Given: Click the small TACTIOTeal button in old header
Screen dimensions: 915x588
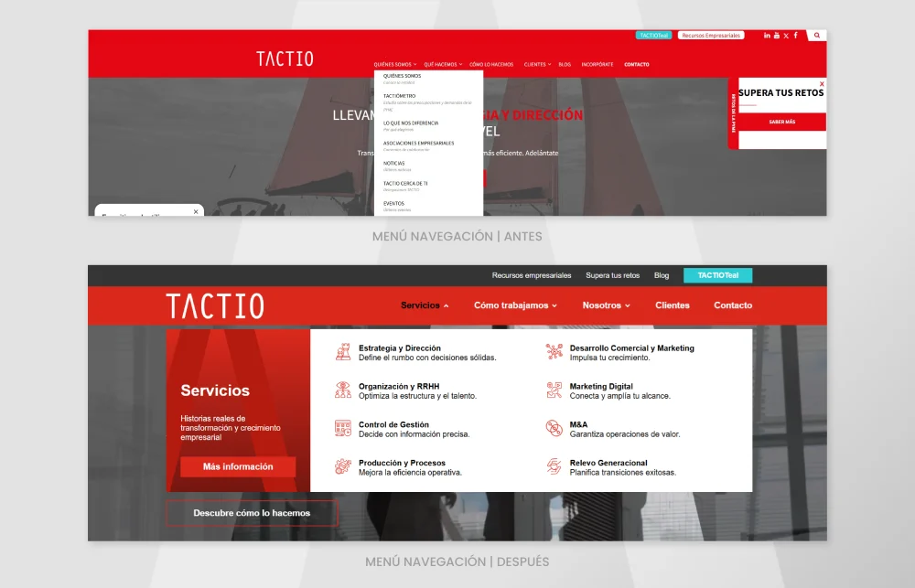Looking at the screenshot, I should pyautogui.click(x=653, y=36).
